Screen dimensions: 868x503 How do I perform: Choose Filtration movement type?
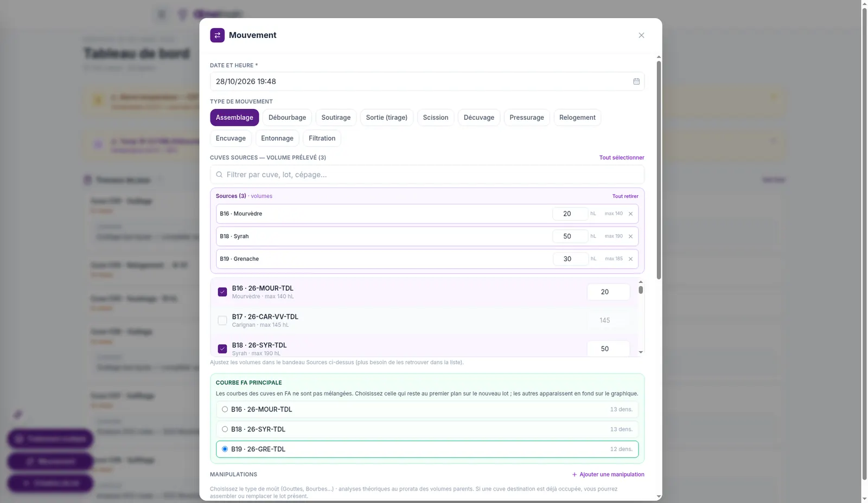pos(322,138)
